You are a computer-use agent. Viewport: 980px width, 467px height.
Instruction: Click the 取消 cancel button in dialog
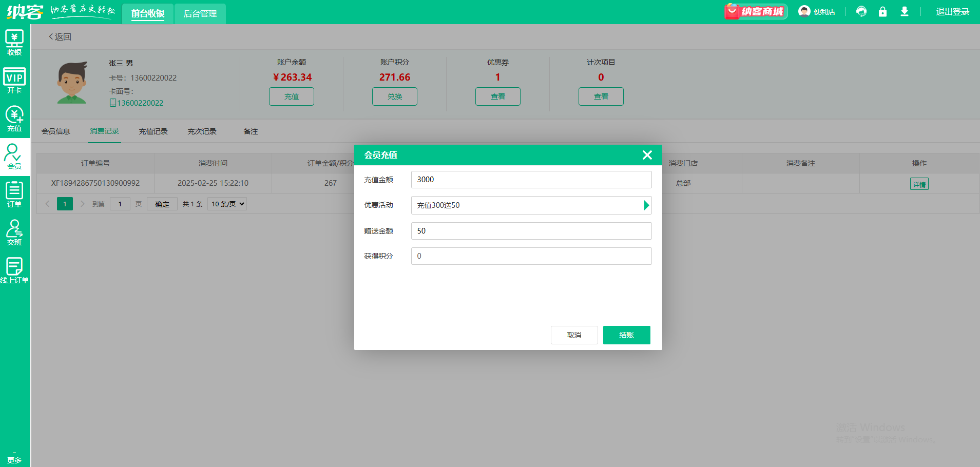[574, 335]
